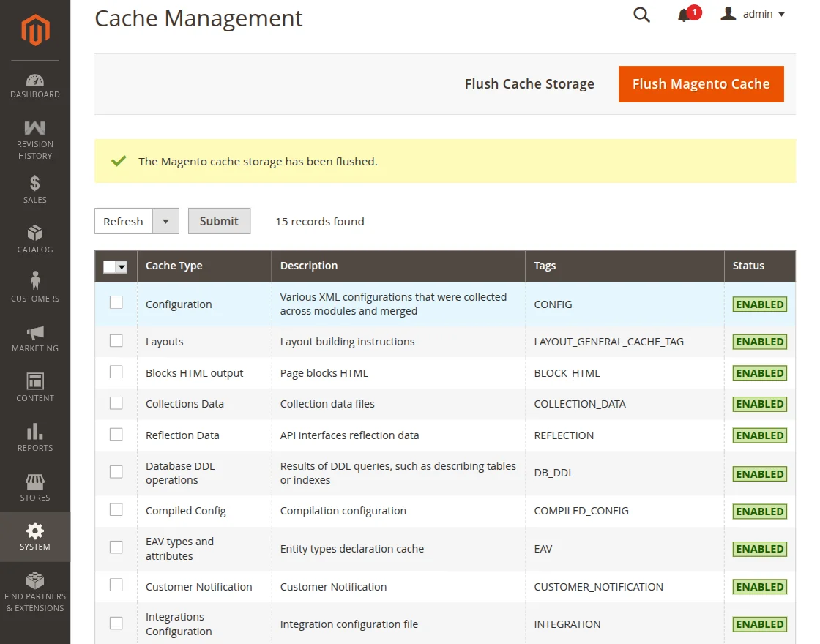This screenshot has width=820, height=644.
Task: Open the Catalog box icon
Action: pyautogui.click(x=35, y=233)
